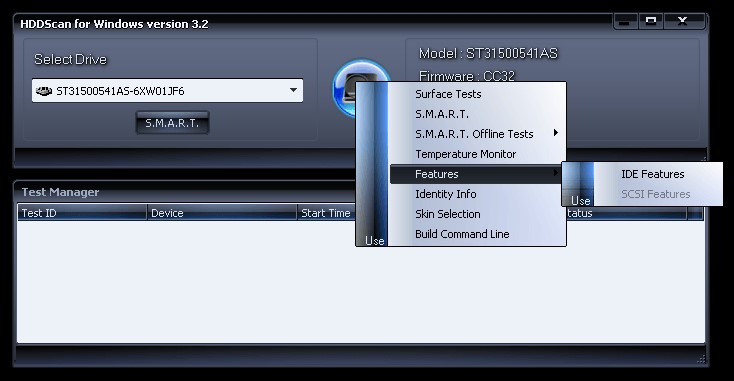This screenshot has height=381, width=734.
Task: Choose Surface Tests from the menu
Action: tap(477, 94)
